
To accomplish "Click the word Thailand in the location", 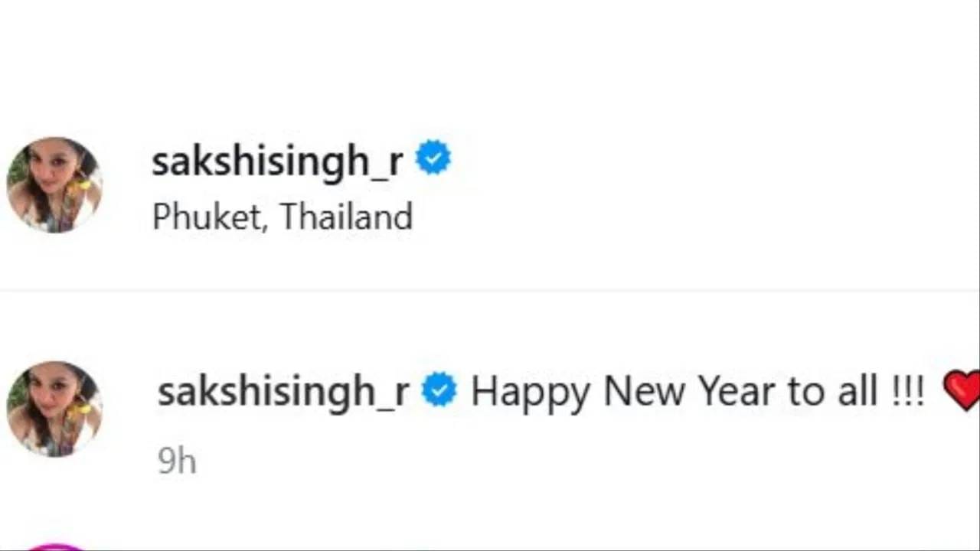I will tap(346, 217).
